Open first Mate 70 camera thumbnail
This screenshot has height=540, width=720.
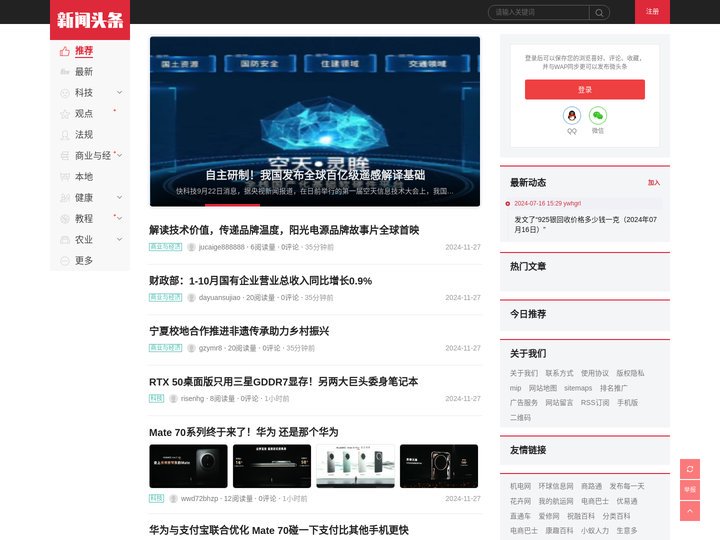(188, 466)
